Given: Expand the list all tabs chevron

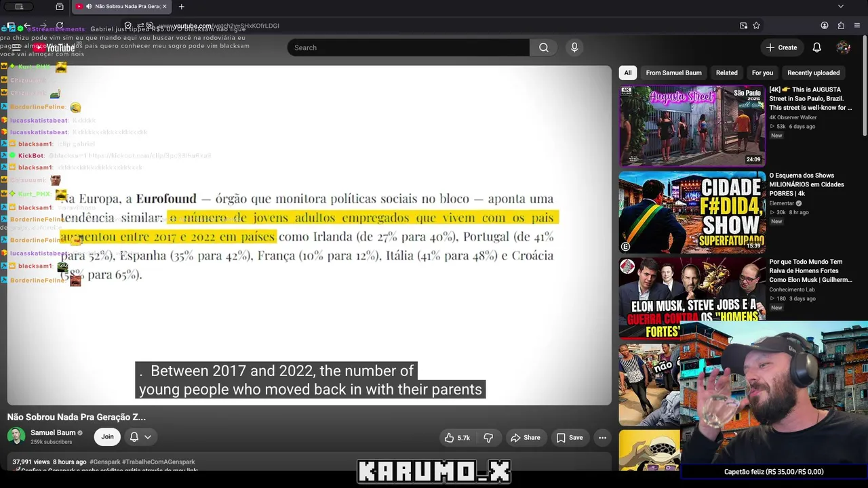Looking at the screenshot, I should pyautogui.click(x=841, y=7).
